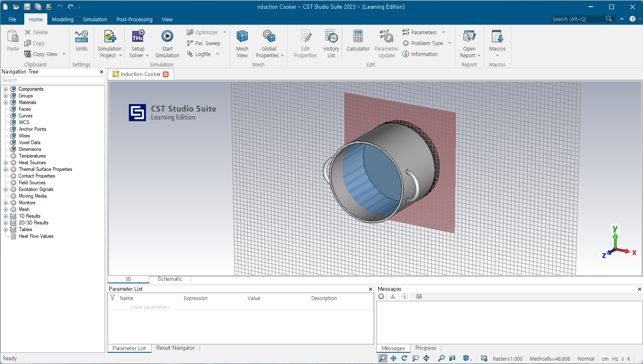Viewport: 643px width, 364px height.
Task: Expand the Components tree node
Action: point(6,89)
